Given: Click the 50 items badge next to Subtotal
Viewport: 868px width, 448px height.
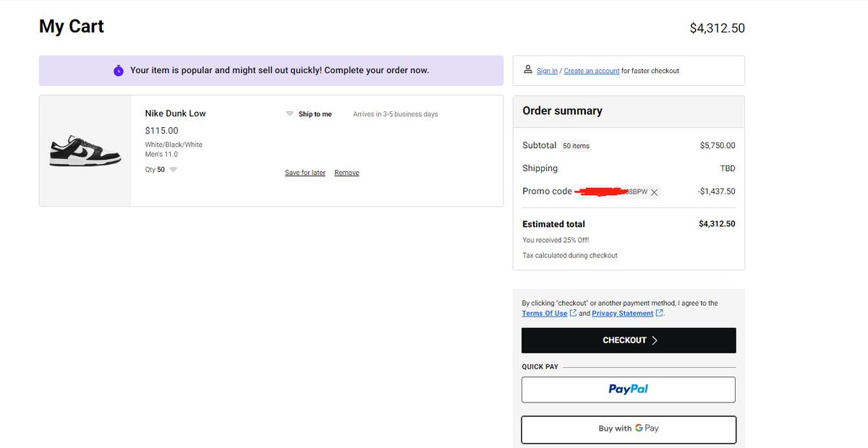Looking at the screenshot, I should click(576, 146).
